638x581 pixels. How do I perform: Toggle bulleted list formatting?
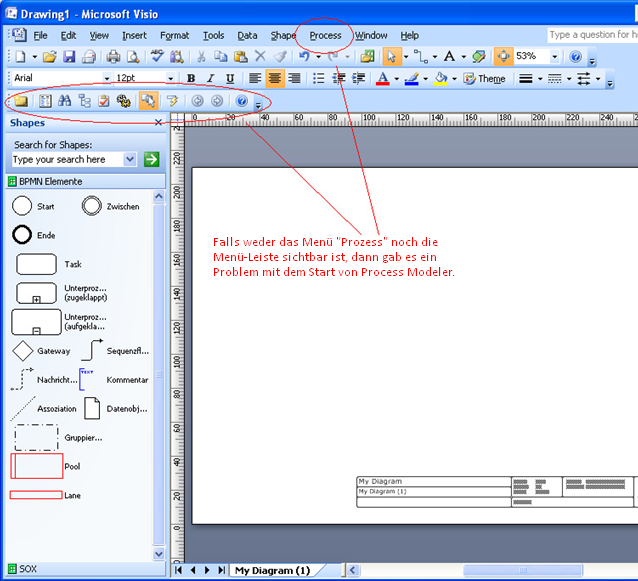pyautogui.click(x=319, y=78)
